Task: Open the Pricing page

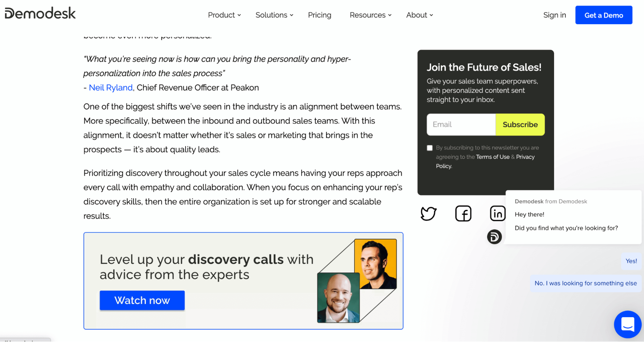Action: coord(319,15)
